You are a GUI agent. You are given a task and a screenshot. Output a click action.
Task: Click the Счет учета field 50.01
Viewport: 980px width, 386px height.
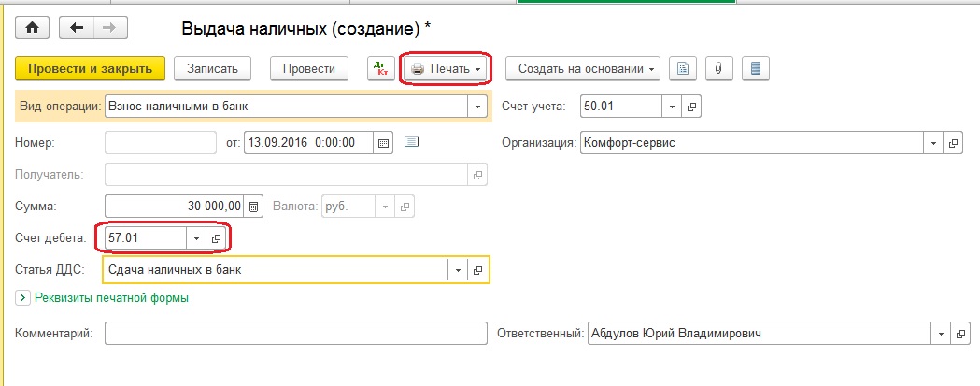(621, 107)
